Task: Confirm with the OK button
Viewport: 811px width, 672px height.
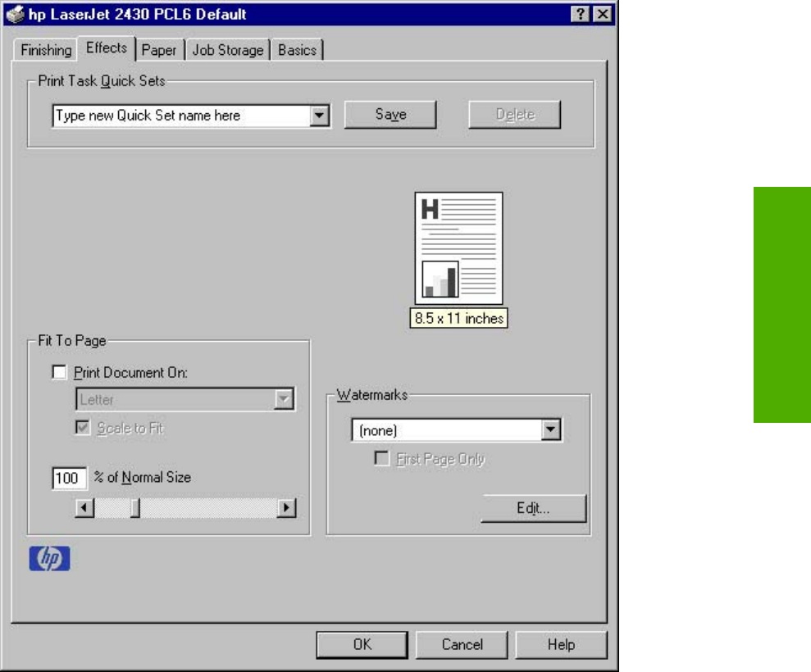Action: pos(362,645)
